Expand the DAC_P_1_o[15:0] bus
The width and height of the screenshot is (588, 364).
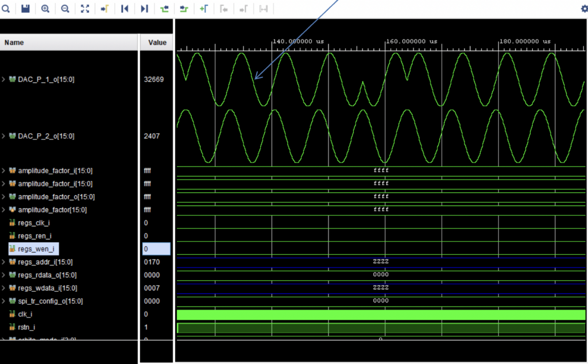click(3, 79)
